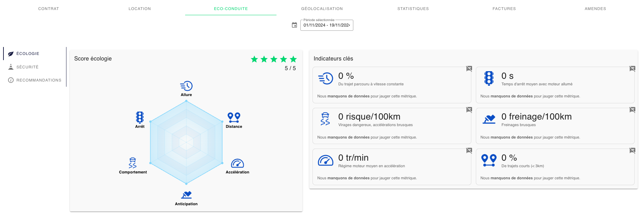Click the fifth green star of the score
Image resolution: width=644 pixels, height=218 pixels.
[293, 59]
